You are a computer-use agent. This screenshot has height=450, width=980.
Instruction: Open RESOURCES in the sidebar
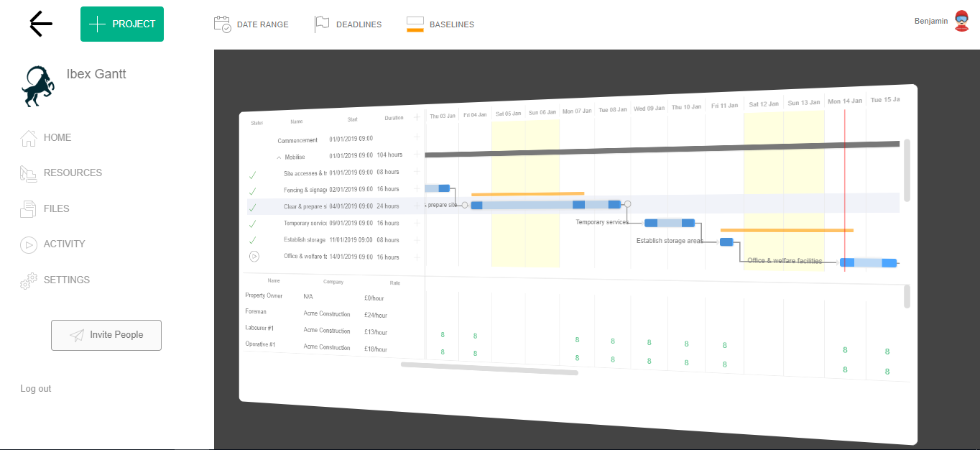pos(61,173)
